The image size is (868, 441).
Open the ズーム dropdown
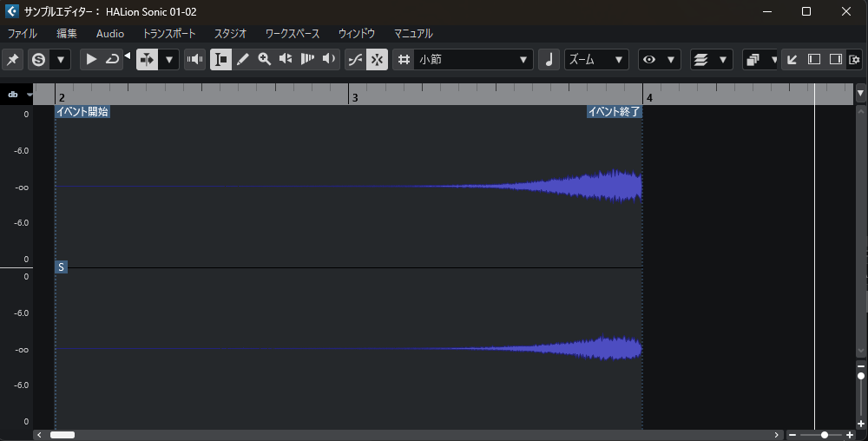[596, 59]
